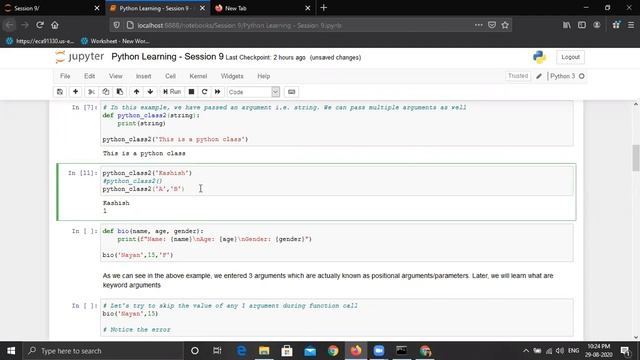The height and width of the screenshot is (360, 640).
Task: Open the Widgets menu
Action: [232, 76]
